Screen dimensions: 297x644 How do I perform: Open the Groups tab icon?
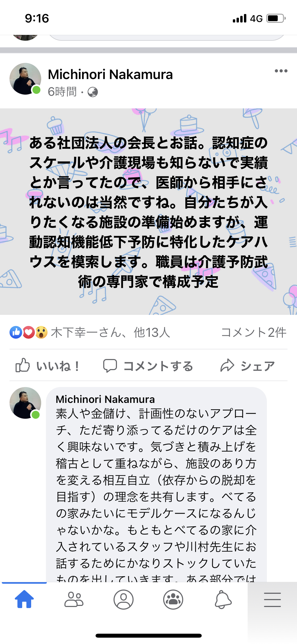tap(173, 599)
